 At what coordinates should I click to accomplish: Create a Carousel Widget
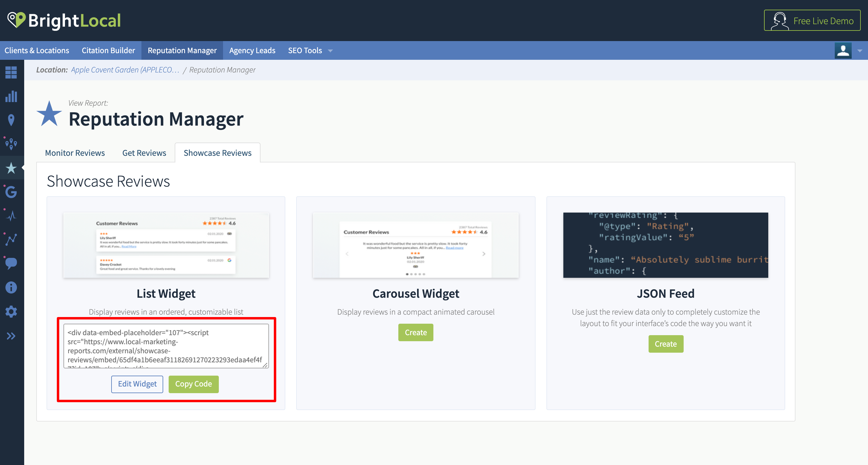click(x=416, y=332)
